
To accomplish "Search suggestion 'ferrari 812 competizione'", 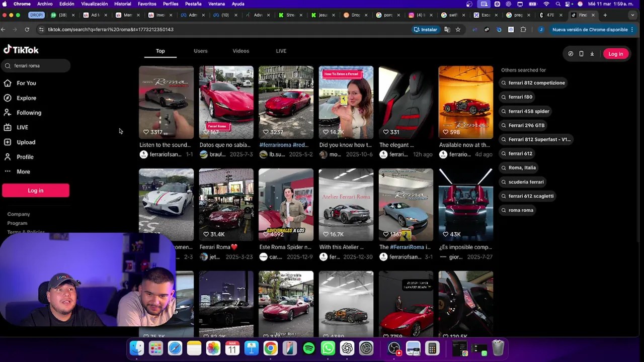I will [x=533, y=83].
